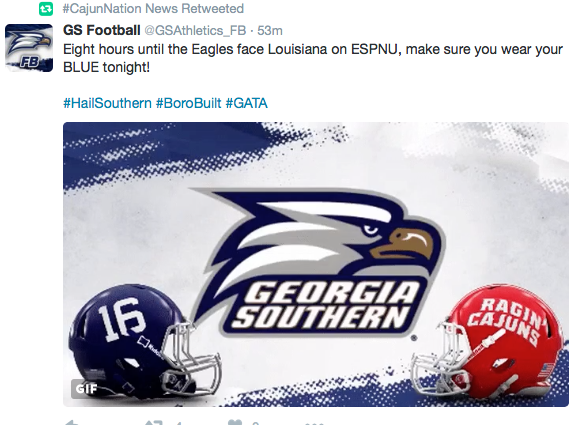Viewport: 581px width, 425px height.
Task: Open the #HailSouthern hashtag
Action: click(107, 103)
